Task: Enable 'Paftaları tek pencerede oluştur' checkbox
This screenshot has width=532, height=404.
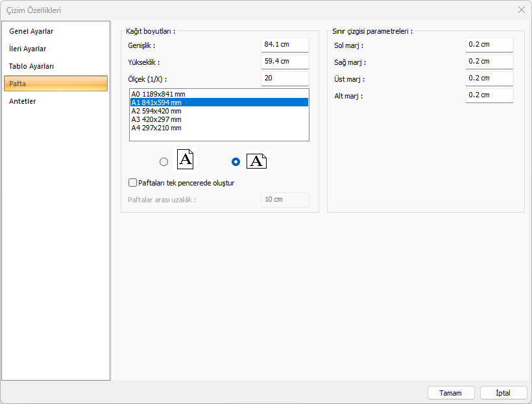Action: tap(133, 183)
